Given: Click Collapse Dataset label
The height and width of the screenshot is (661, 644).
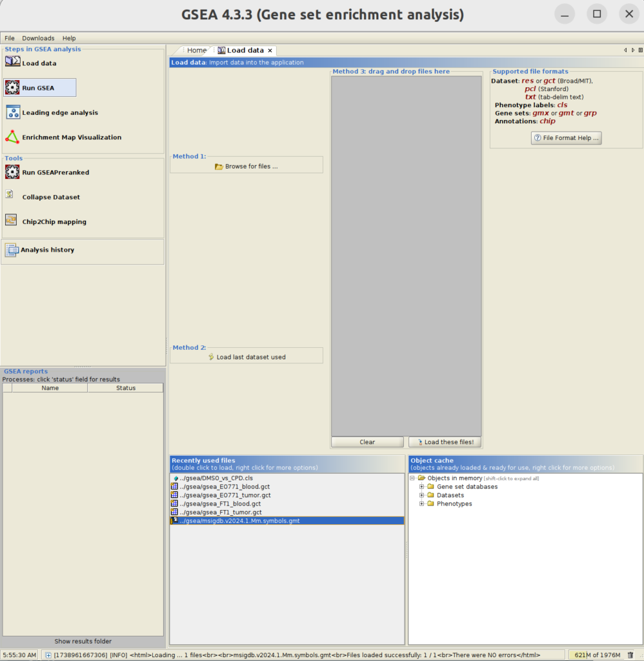Looking at the screenshot, I should (51, 197).
